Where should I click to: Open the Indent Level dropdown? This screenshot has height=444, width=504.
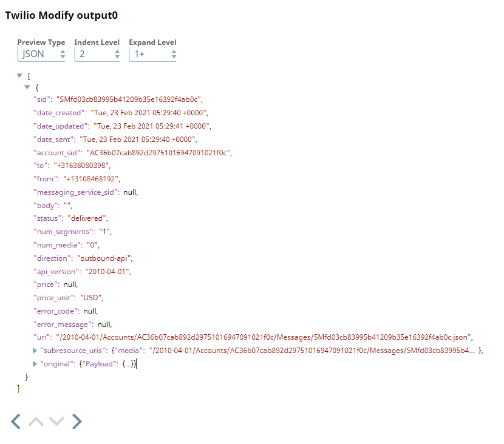pos(97,54)
